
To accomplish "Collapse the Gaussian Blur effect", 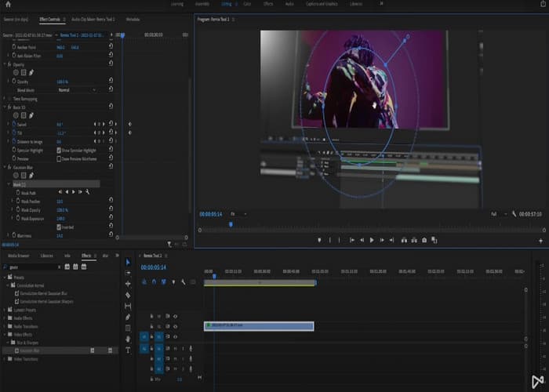I will point(5,167).
